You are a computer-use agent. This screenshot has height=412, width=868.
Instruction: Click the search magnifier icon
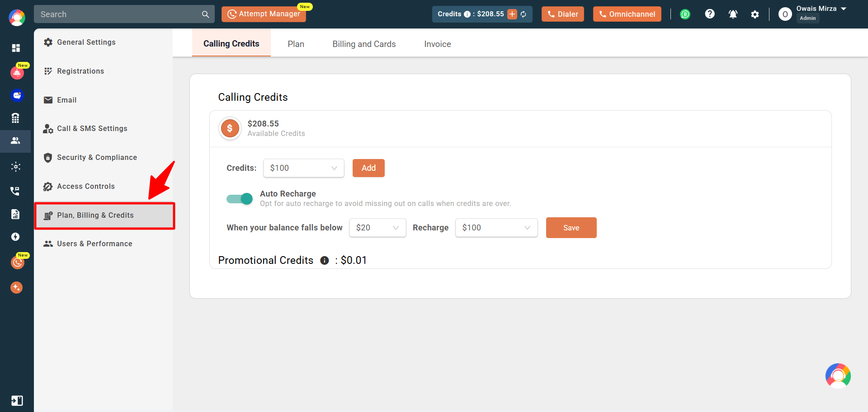click(x=205, y=14)
